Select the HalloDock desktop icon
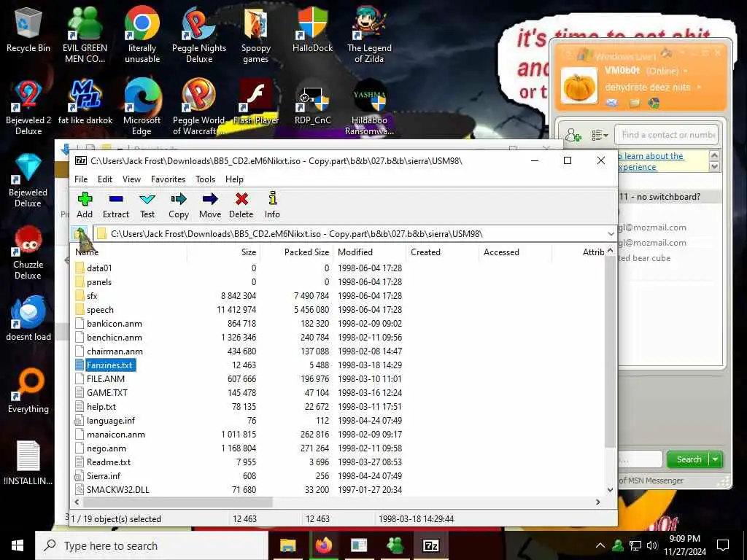This screenshot has width=747, height=560. 312,31
